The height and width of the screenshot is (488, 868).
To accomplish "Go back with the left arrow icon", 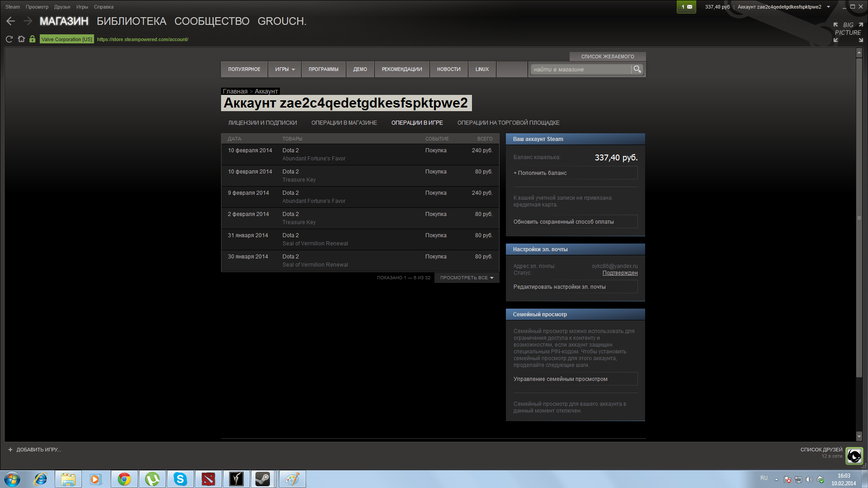I will [11, 21].
